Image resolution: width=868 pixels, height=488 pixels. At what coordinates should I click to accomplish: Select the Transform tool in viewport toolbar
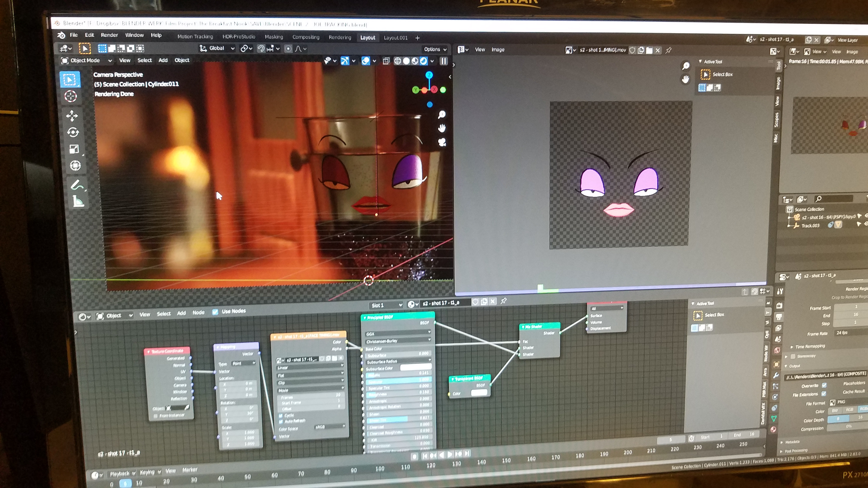click(x=75, y=165)
